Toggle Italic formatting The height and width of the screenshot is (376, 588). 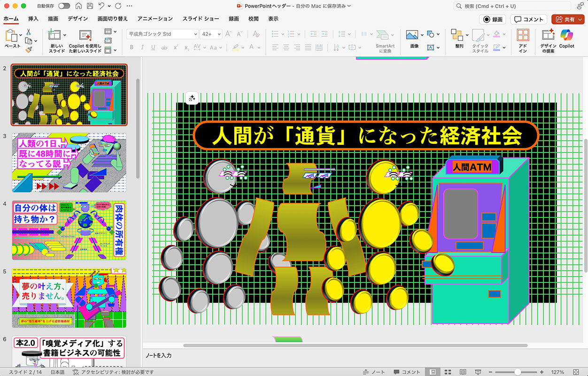(x=142, y=47)
